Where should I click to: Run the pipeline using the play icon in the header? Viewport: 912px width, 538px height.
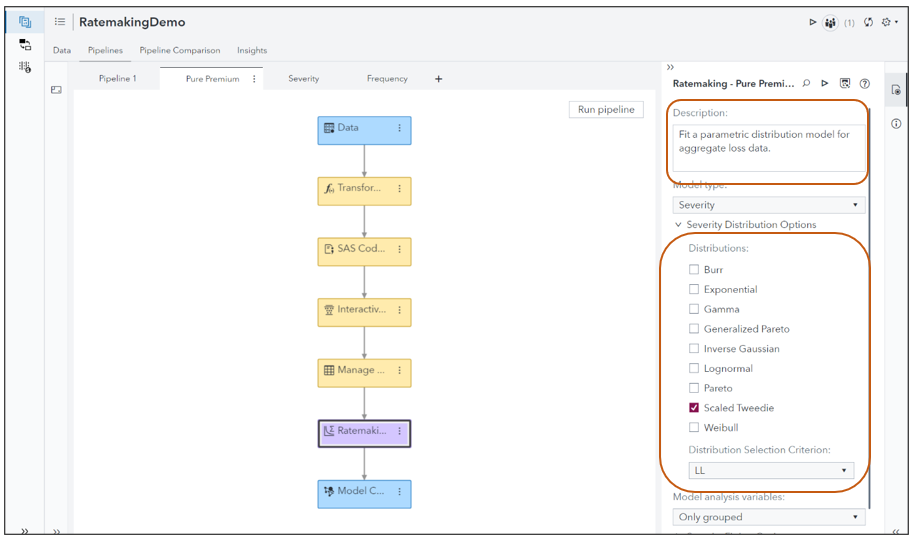(813, 22)
